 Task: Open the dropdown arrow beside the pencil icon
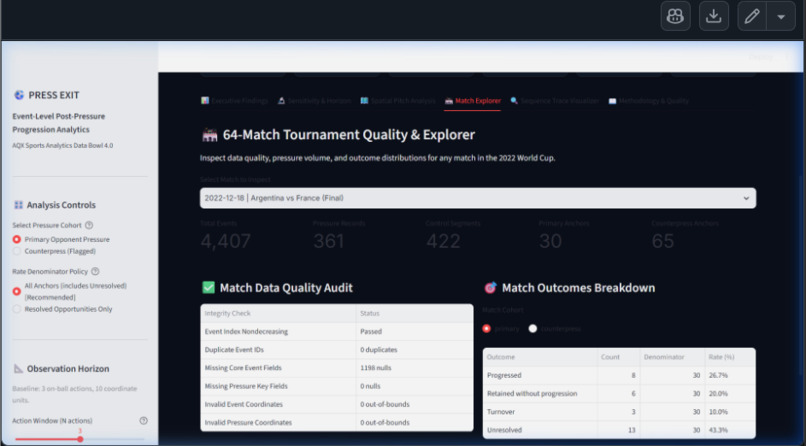[781, 16]
